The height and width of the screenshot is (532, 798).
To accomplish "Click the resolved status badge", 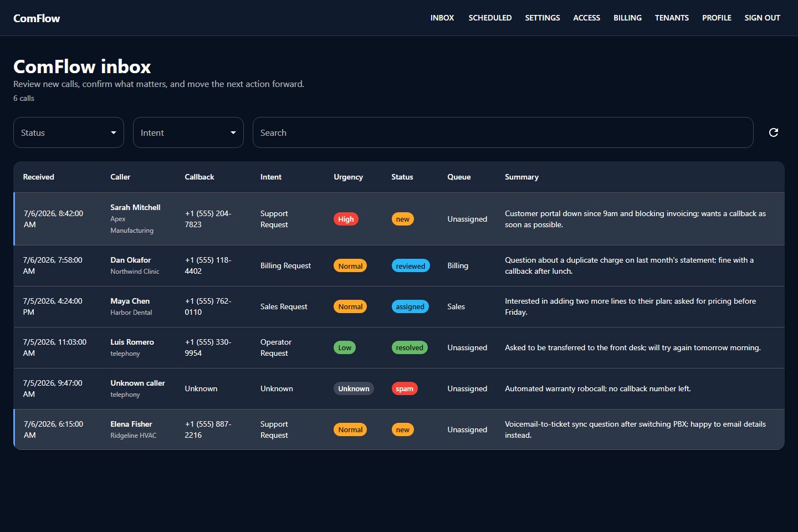I will point(410,347).
